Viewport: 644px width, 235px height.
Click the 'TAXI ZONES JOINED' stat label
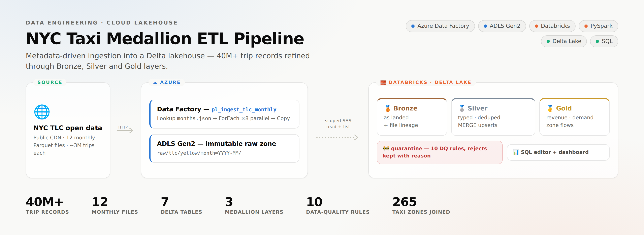tap(421, 212)
